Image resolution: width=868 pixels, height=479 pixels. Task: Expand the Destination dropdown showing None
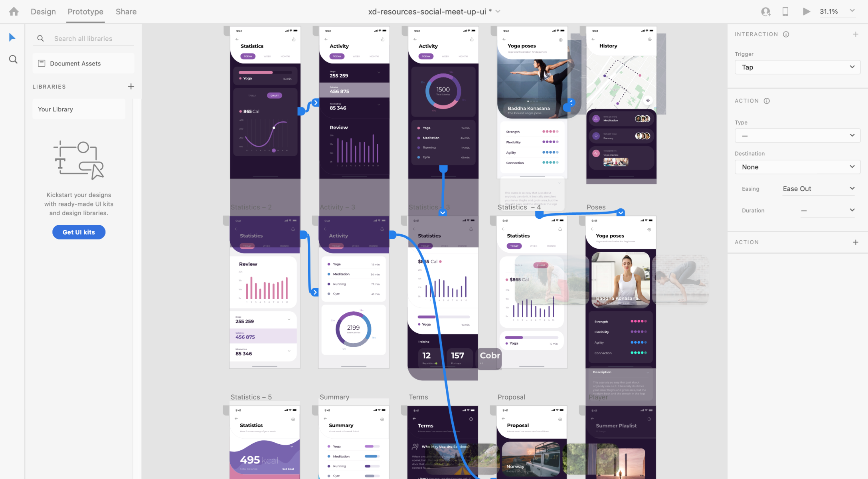pos(797,166)
